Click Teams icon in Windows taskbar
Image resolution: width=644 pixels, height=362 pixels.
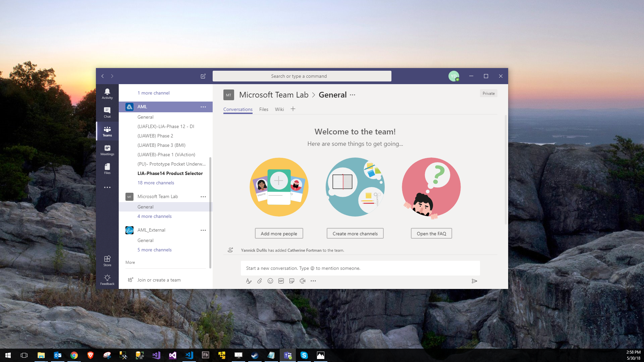[288, 355]
